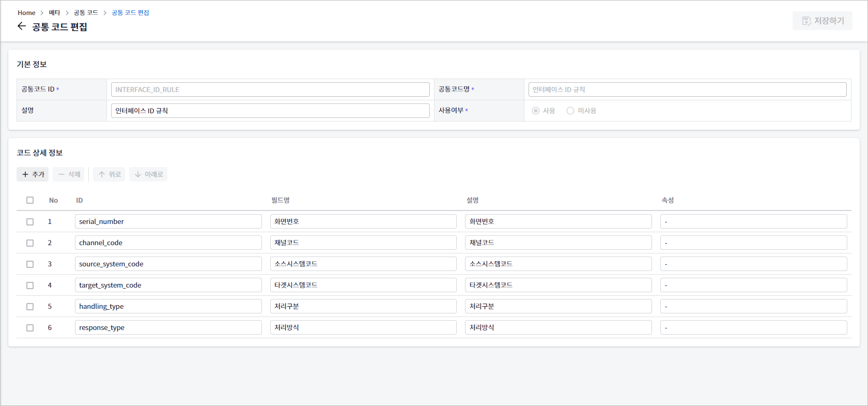Edit the 타겟시스템코드 필드명 field
Viewport: 868px width, 406px height.
click(363, 285)
